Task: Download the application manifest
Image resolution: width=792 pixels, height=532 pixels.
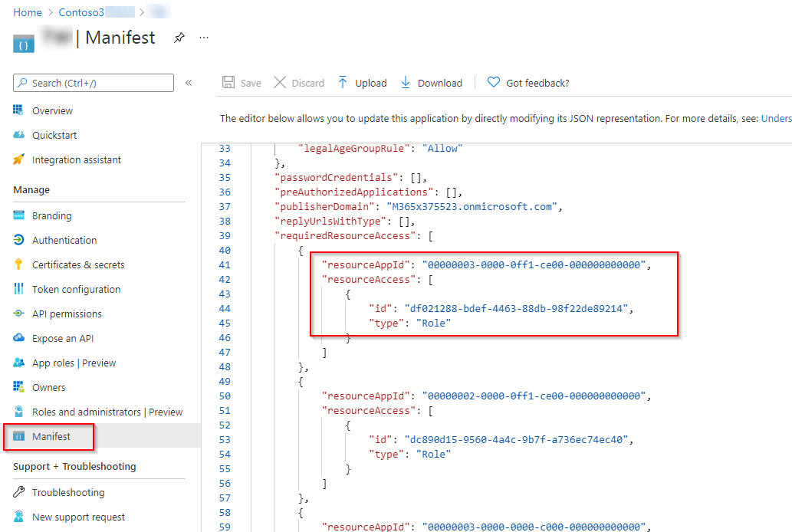Action: click(431, 83)
